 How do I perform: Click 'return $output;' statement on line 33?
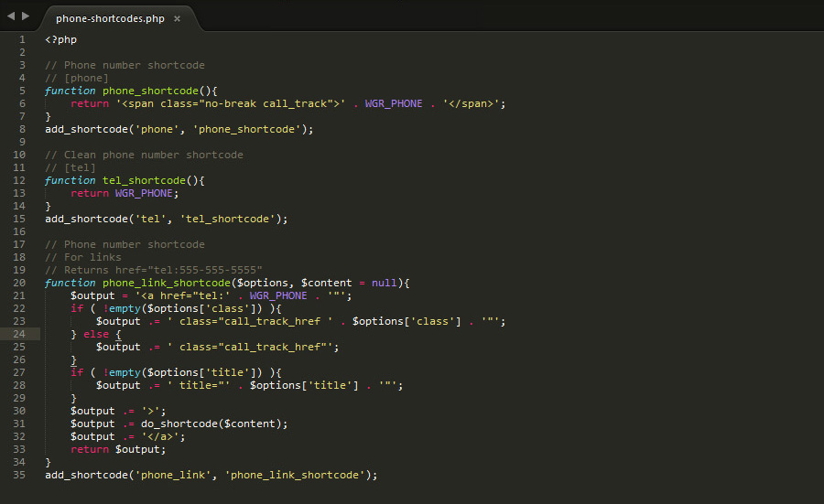(118, 449)
